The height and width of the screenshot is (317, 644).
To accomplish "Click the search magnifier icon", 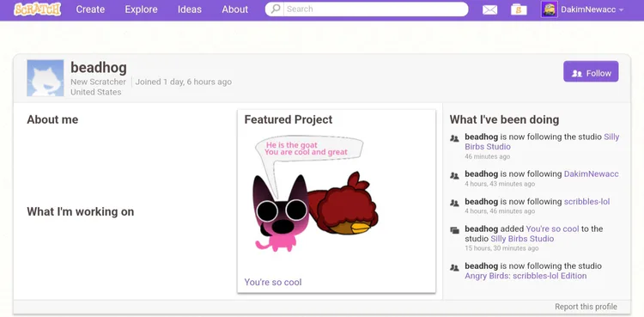I will tap(276, 9).
